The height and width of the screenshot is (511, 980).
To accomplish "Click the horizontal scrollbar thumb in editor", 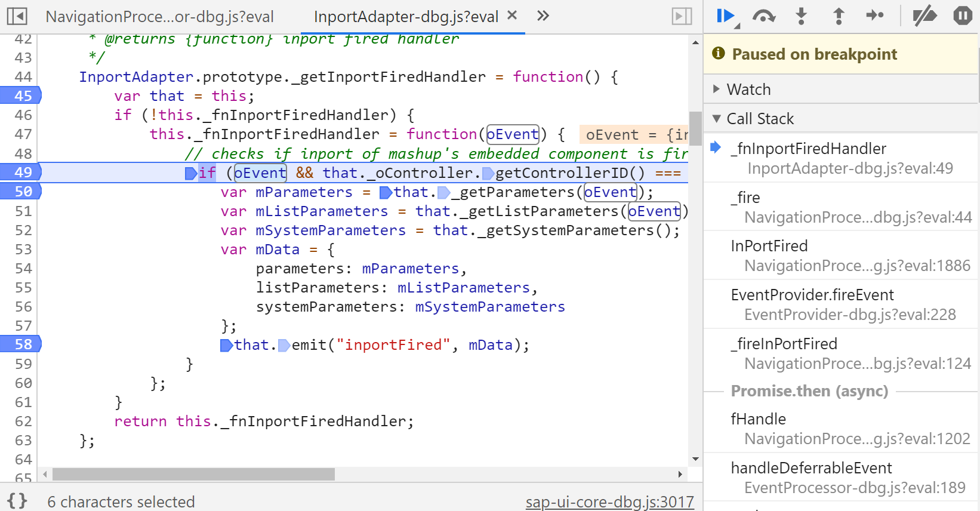I will coord(193,474).
